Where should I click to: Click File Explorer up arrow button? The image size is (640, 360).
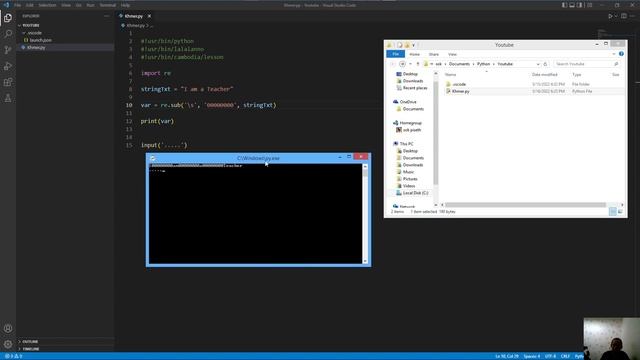point(418,64)
